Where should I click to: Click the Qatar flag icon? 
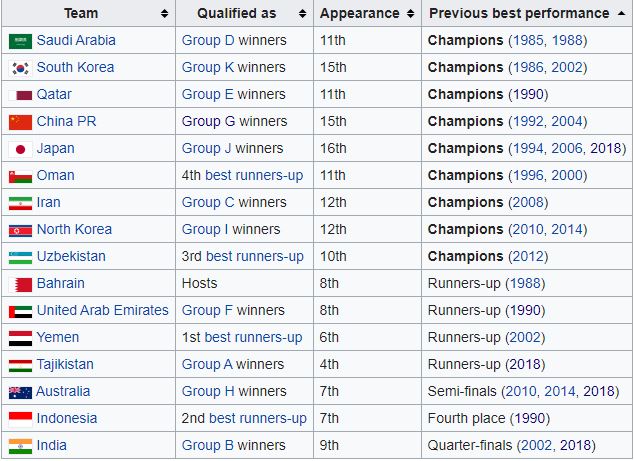coord(20,95)
